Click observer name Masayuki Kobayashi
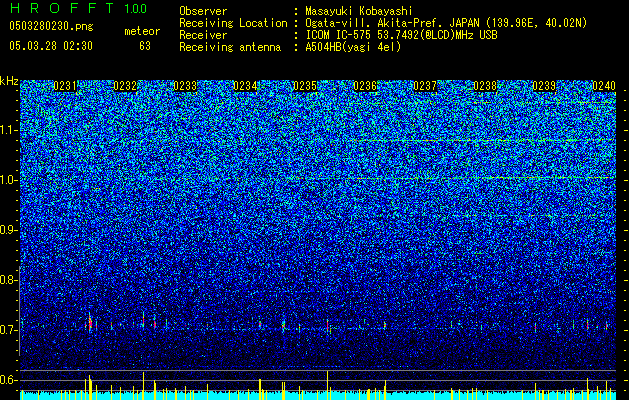 tap(359, 11)
